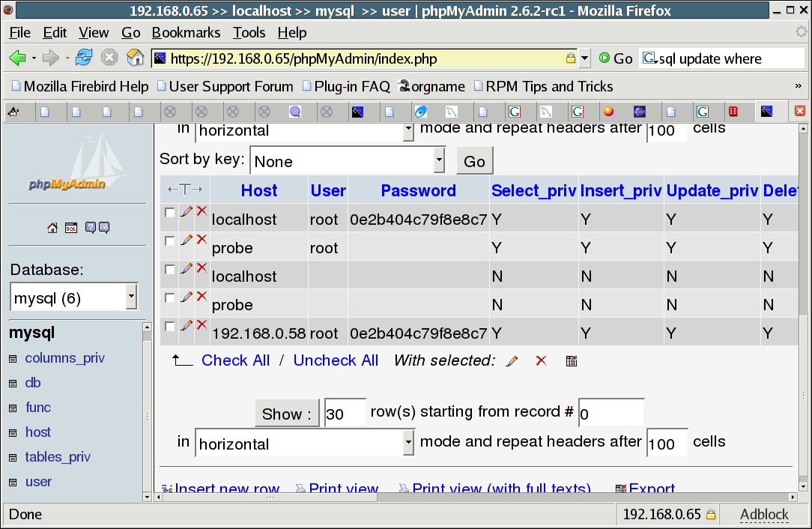Open the SQL query window icon
This screenshot has width=812, height=529.
tap(70, 228)
